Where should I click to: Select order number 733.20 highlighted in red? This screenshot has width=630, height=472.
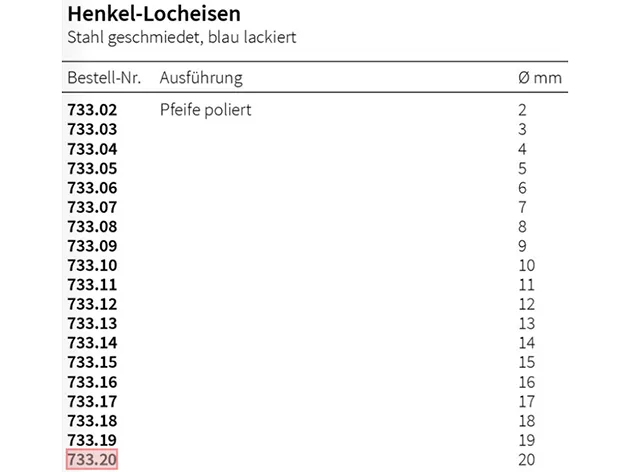pos(92,459)
